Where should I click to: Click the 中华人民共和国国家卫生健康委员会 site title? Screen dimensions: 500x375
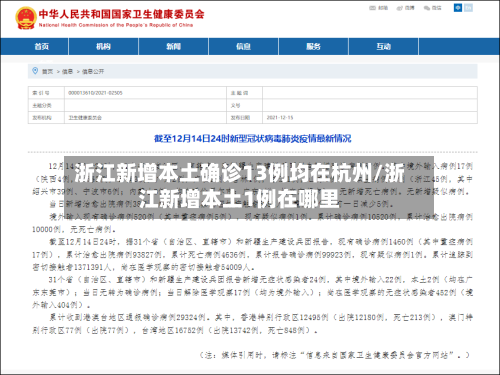tap(121, 14)
